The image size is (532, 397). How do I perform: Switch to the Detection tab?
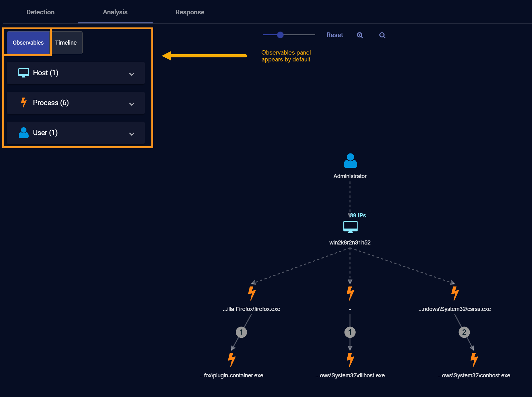[40, 12]
